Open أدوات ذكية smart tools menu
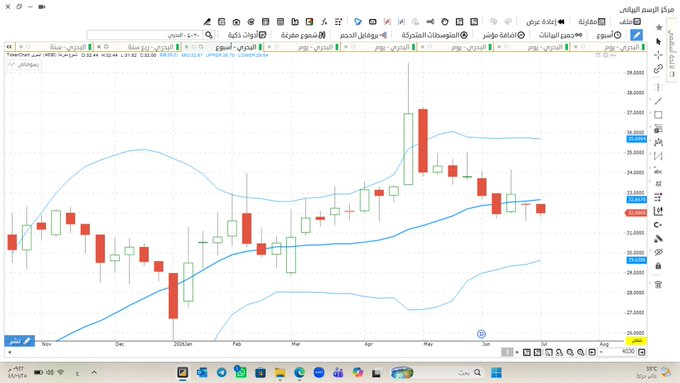 247,35
